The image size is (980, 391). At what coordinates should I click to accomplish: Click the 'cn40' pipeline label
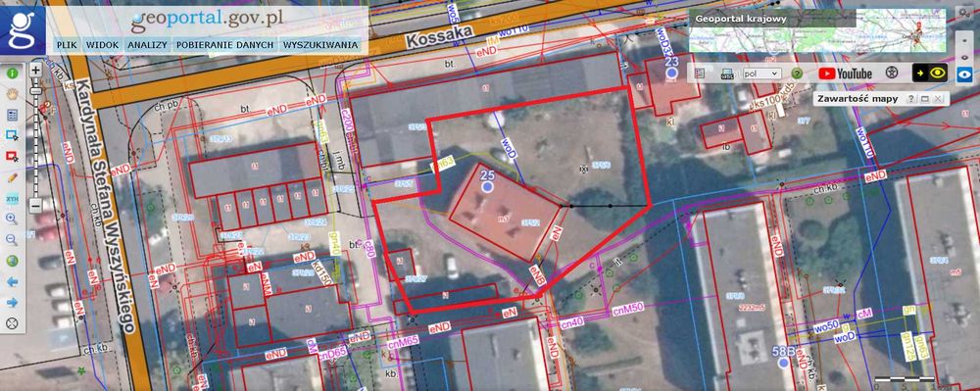(x=572, y=322)
